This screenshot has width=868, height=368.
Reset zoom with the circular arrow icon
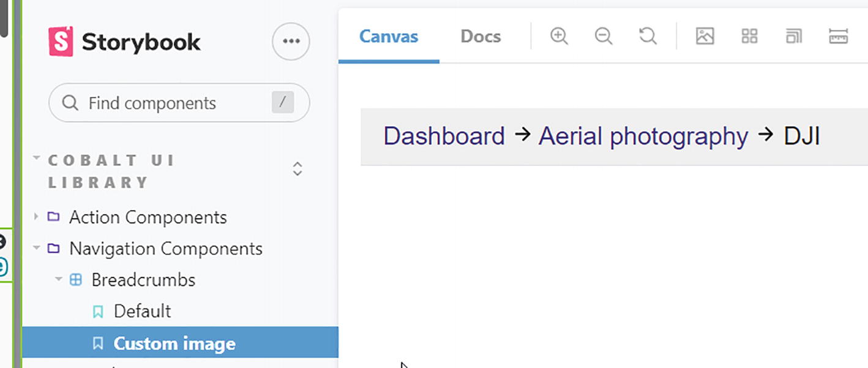(x=648, y=36)
